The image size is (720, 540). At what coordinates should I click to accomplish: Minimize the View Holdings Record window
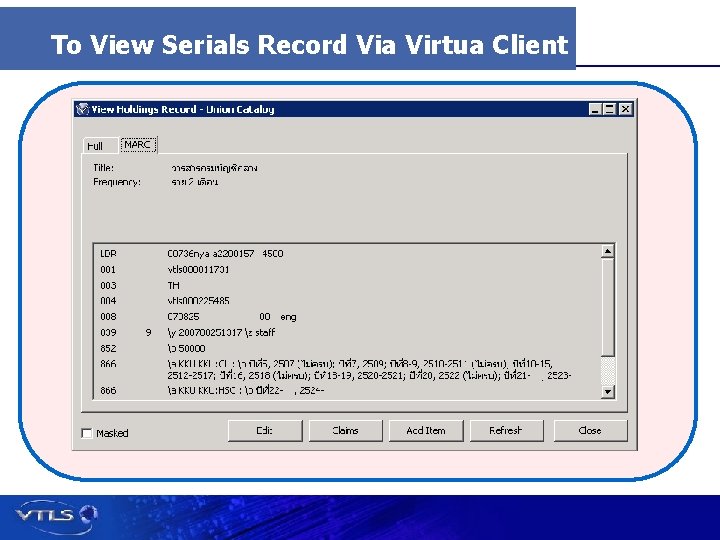click(x=595, y=109)
